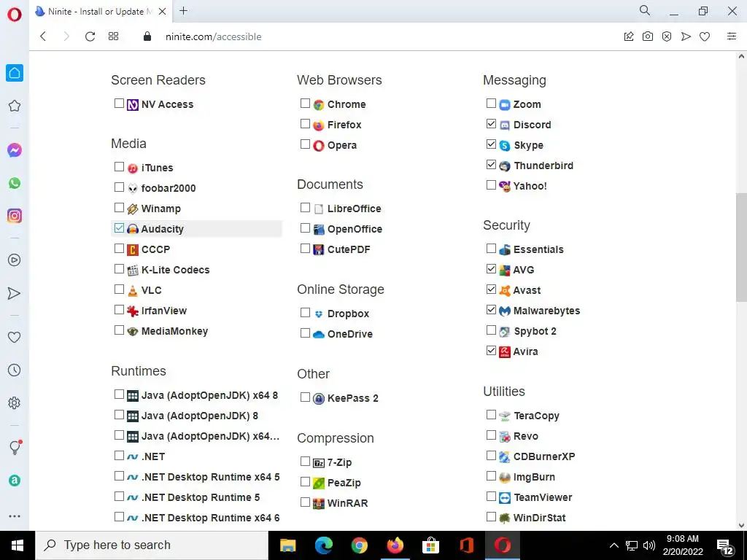The height and width of the screenshot is (560, 747).
Task: Open Opera menu logo button
Action: coord(15,15)
